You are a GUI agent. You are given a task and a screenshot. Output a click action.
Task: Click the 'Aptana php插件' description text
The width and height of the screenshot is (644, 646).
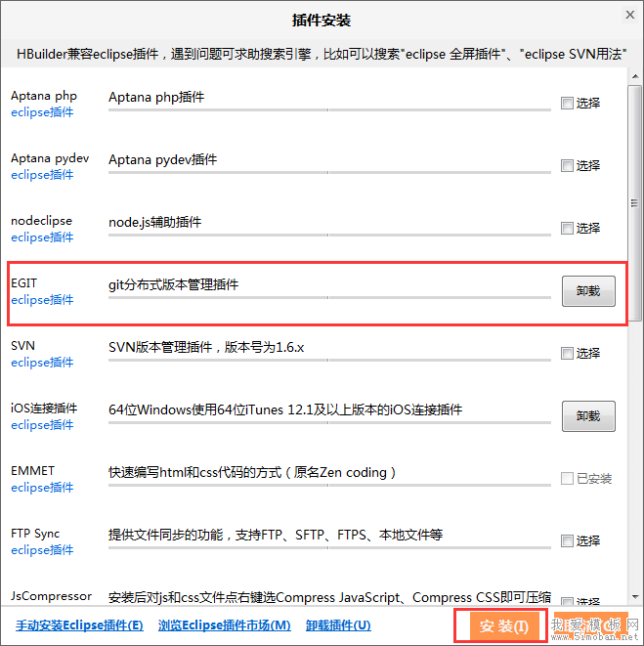(x=156, y=97)
